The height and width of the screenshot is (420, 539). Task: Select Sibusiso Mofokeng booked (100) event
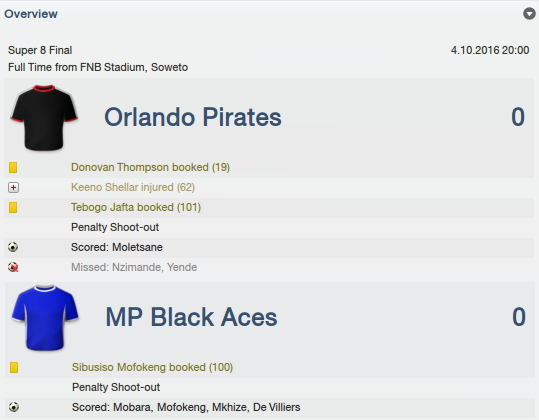point(152,367)
